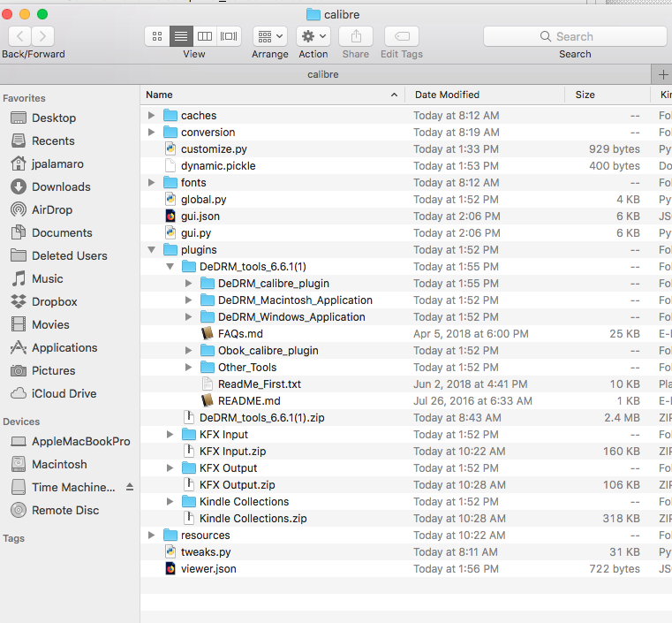Expand the fonts folder
Screen dimensions: 672x623
tap(151, 183)
